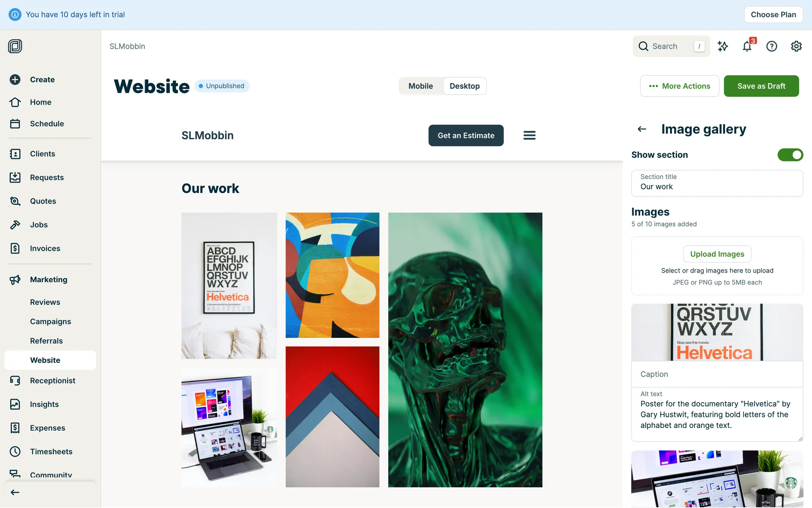The width and height of the screenshot is (812, 508).
Task: Open the notifications bell
Action: [x=747, y=46]
